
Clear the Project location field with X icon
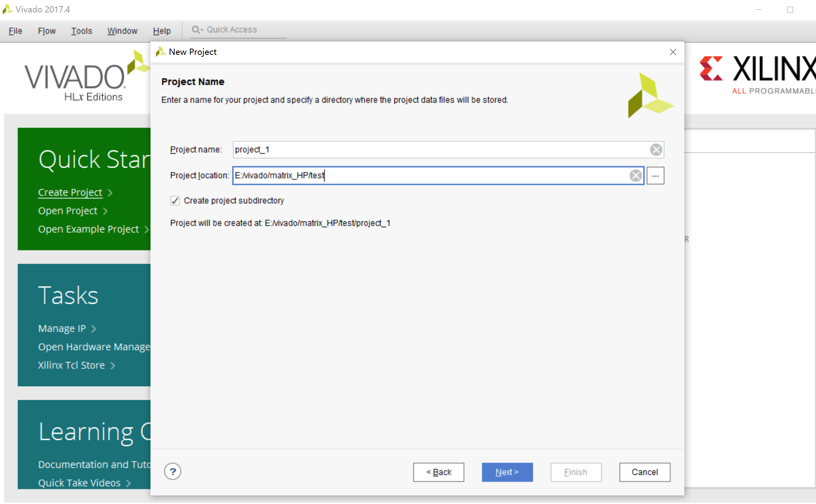coord(636,176)
